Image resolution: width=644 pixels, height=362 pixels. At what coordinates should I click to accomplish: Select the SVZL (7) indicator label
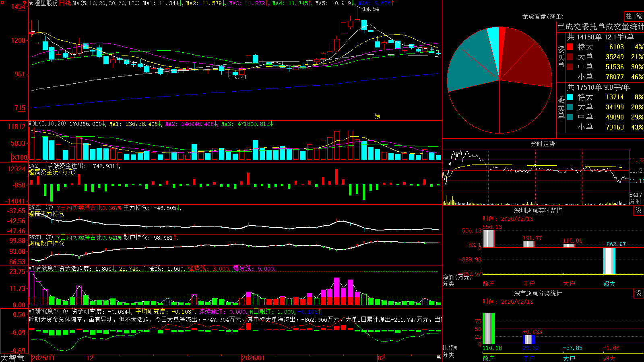pos(41,208)
